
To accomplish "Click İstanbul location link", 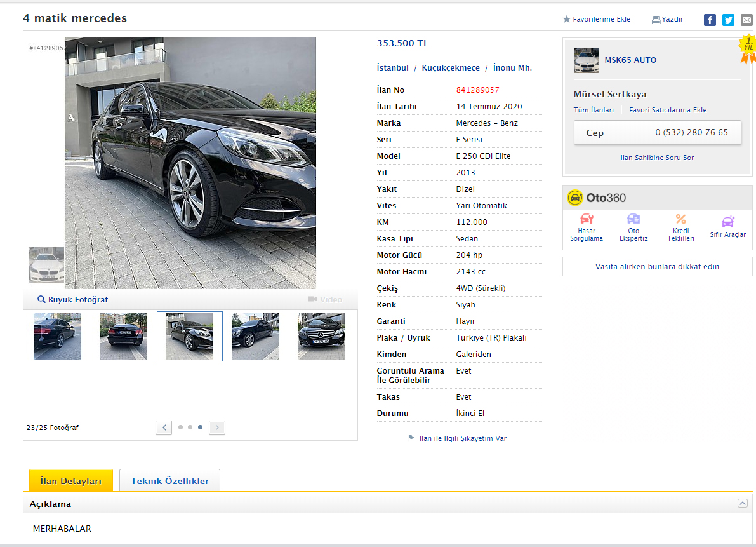I will coord(392,68).
